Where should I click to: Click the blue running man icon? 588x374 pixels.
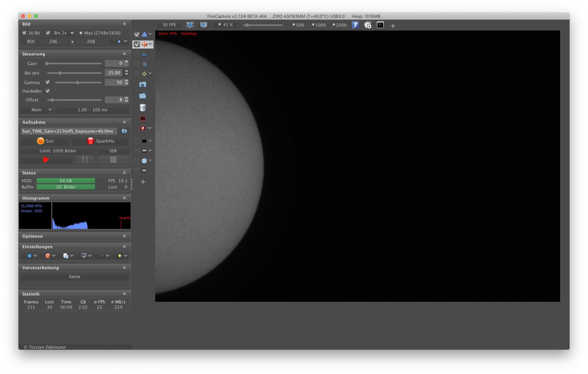coord(355,25)
